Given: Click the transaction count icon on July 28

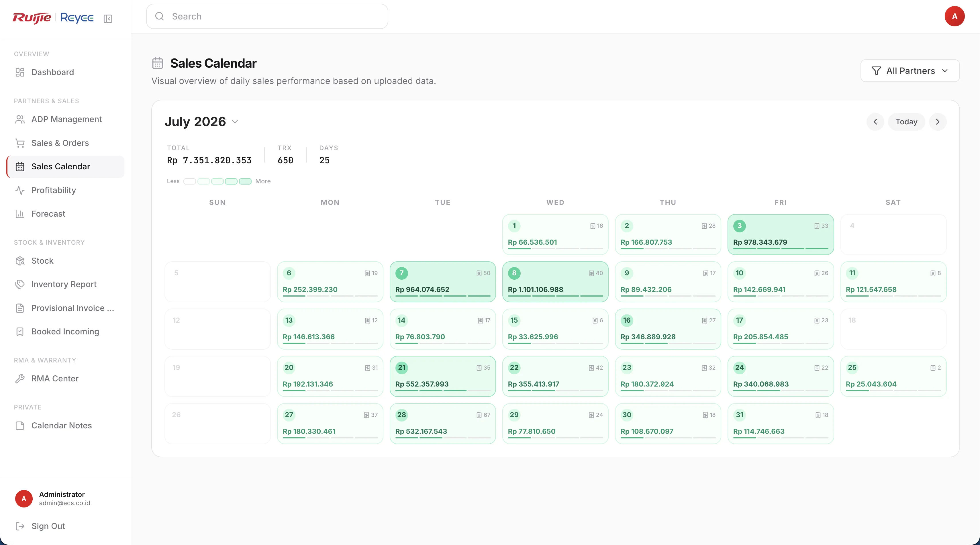Looking at the screenshot, I should (479, 415).
